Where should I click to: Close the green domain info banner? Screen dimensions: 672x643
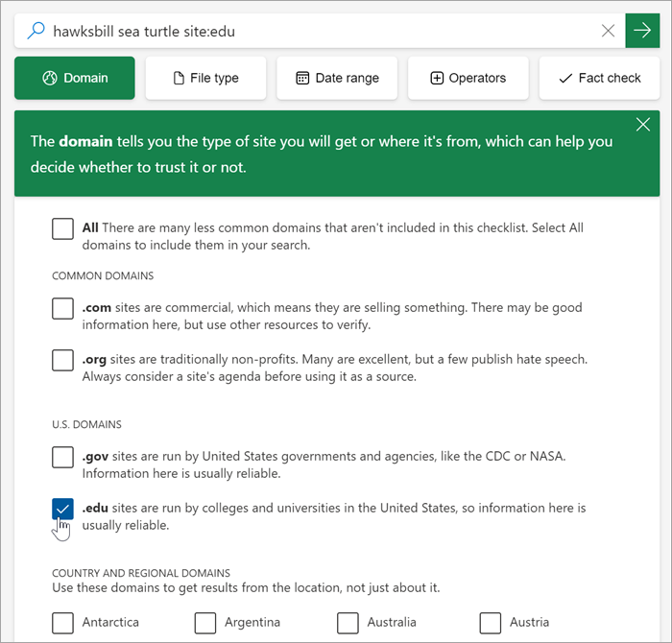(642, 125)
